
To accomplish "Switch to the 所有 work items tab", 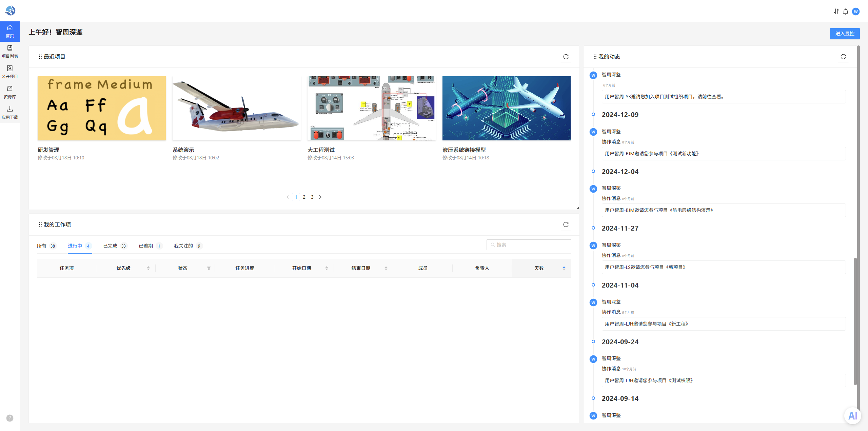I will pos(46,246).
